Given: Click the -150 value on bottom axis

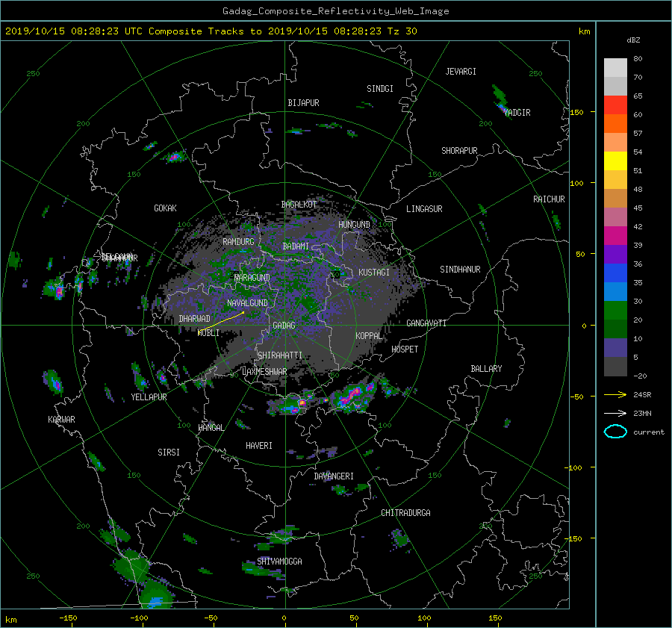Looking at the screenshot, I should pyautogui.click(x=68, y=618).
